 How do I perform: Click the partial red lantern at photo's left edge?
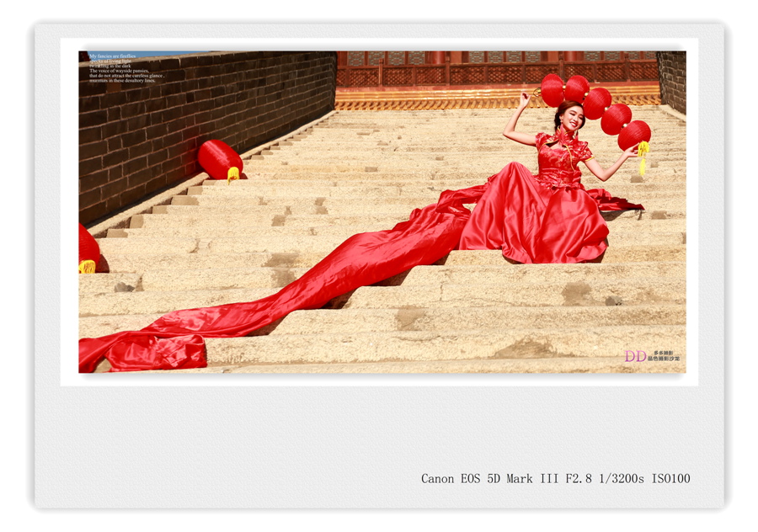pos(88,249)
